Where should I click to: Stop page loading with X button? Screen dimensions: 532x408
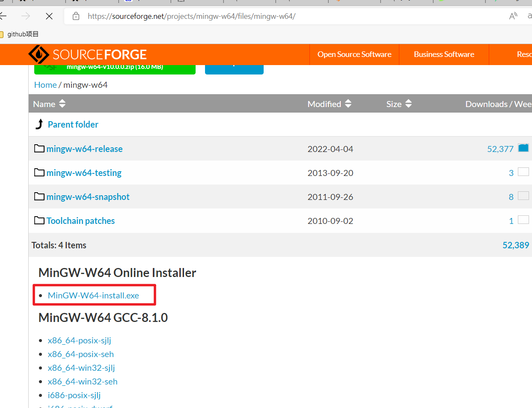click(x=49, y=16)
